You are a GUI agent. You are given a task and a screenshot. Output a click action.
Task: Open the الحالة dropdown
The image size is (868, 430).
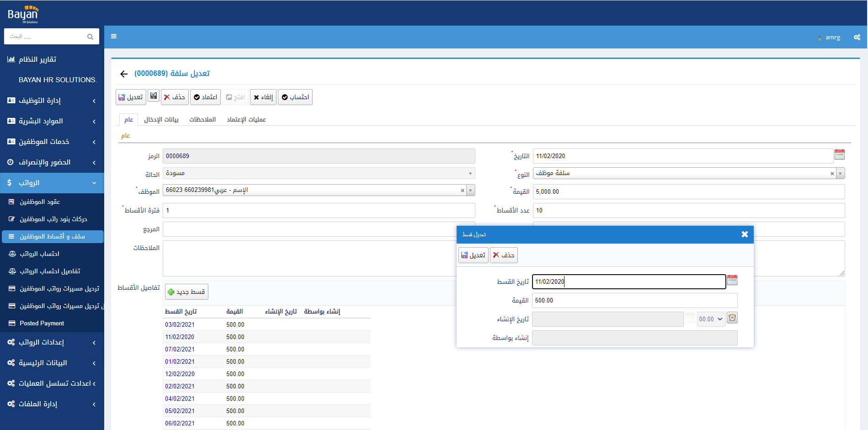tap(319, 173)
